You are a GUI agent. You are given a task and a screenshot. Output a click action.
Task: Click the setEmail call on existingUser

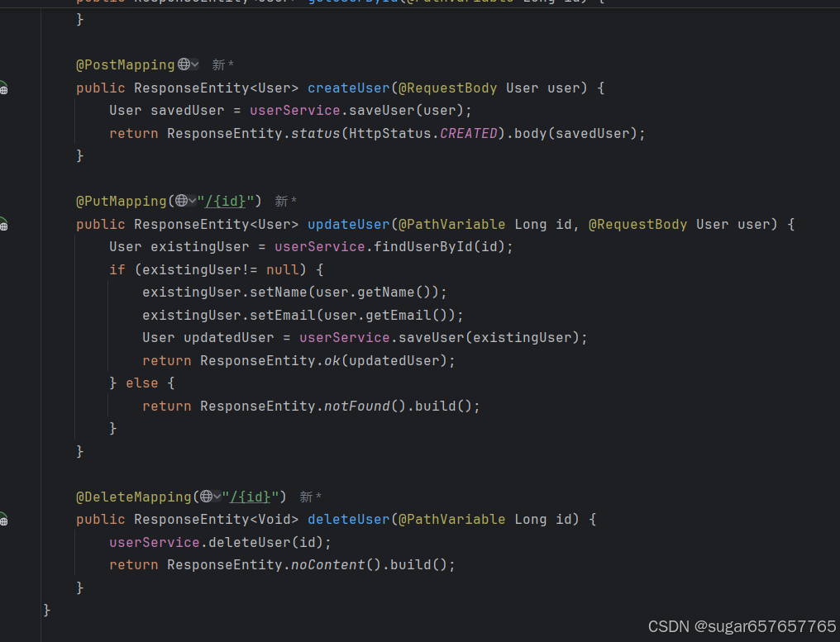pos(283,316)
